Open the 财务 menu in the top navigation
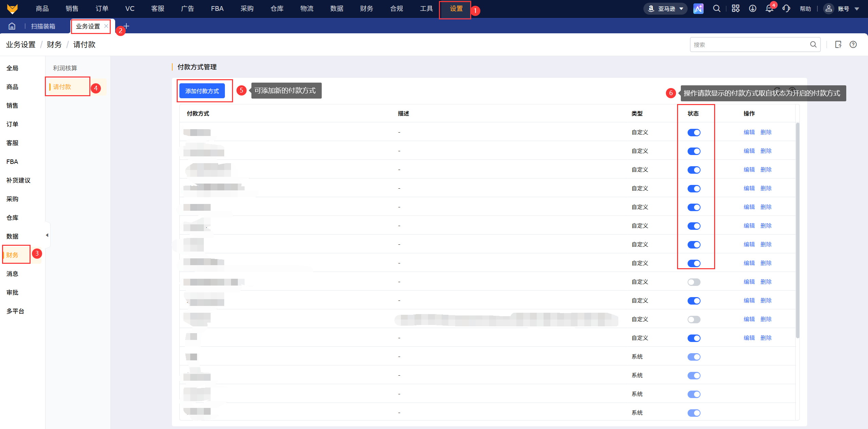This screenshot has height=429, width=868. (x=367, y=8)
